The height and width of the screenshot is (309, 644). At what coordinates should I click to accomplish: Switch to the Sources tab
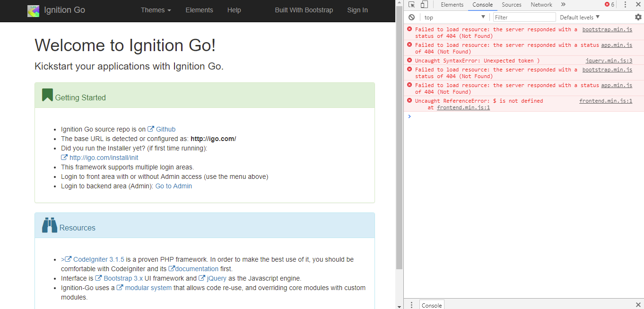[511, 4]
